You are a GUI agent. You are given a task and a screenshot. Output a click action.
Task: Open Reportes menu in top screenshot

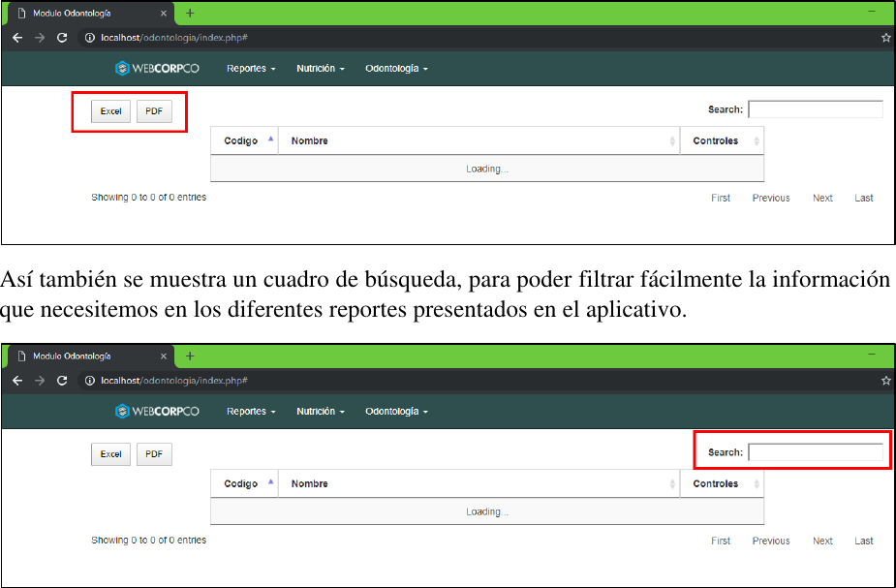click(251, 69)
